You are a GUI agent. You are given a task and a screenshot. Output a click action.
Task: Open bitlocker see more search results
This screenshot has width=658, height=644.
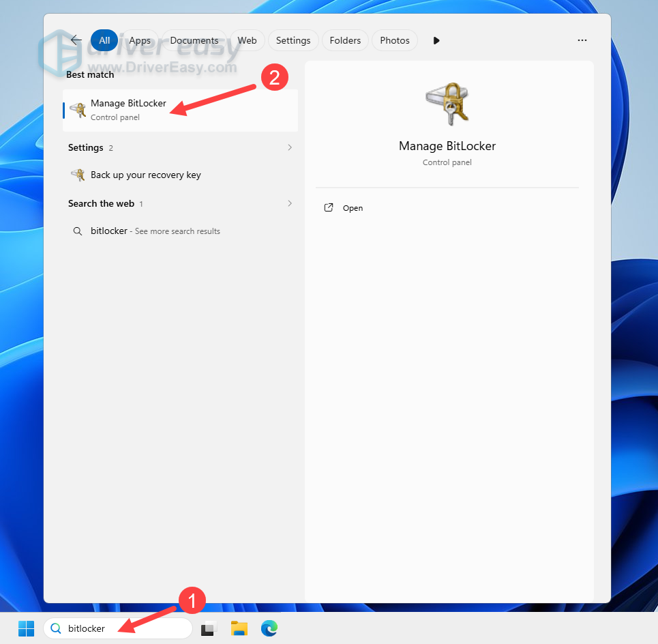(x=181, y=231)
